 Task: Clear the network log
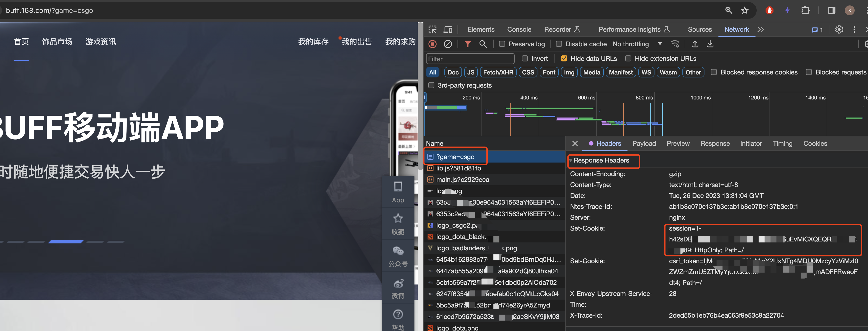447,44
